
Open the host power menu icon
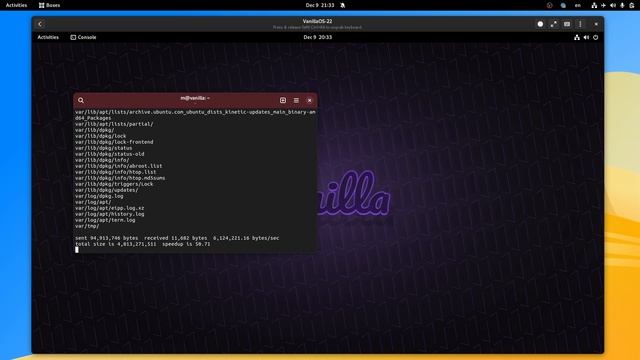[x=631, y=5]
